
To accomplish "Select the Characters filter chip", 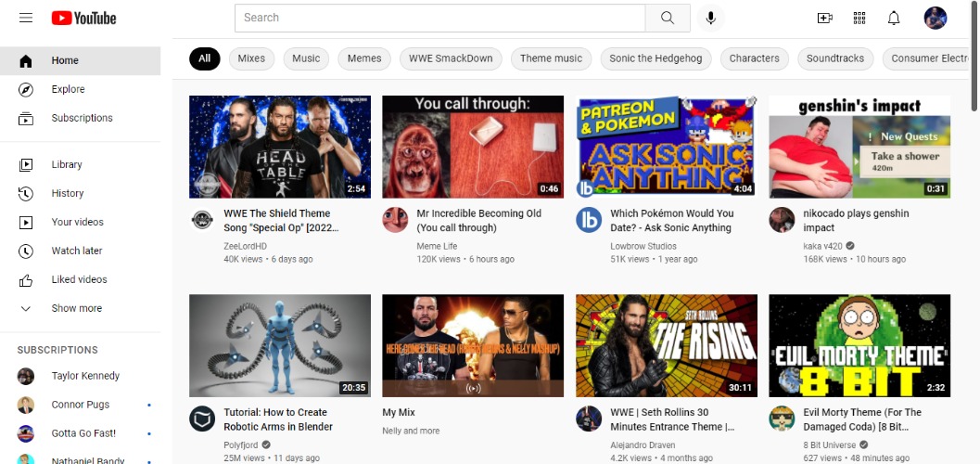I will point(755,58).
